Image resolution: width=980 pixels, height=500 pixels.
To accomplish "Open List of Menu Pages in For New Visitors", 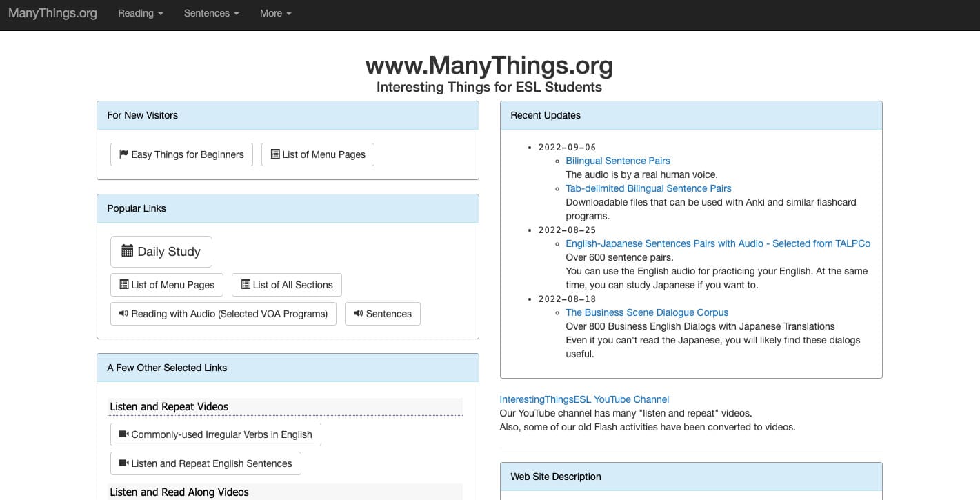I will coord(318,154).
